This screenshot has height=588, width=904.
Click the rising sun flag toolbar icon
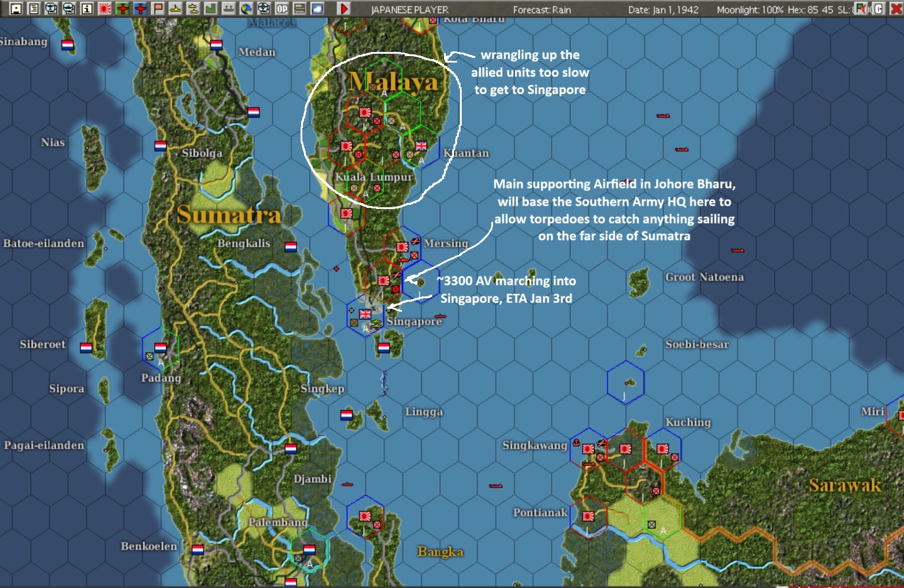click(x=105, y=8)
